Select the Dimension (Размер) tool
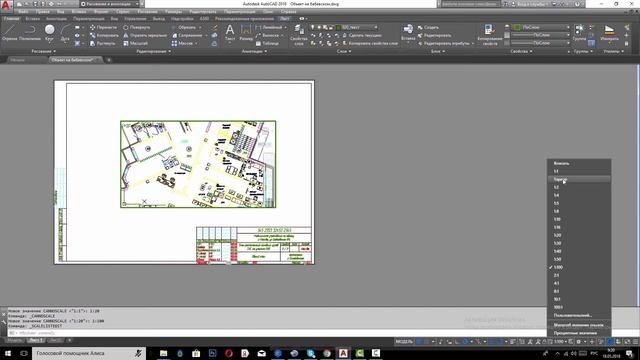Viewport: 640px width, 360px height. click(x=246, y=33)
